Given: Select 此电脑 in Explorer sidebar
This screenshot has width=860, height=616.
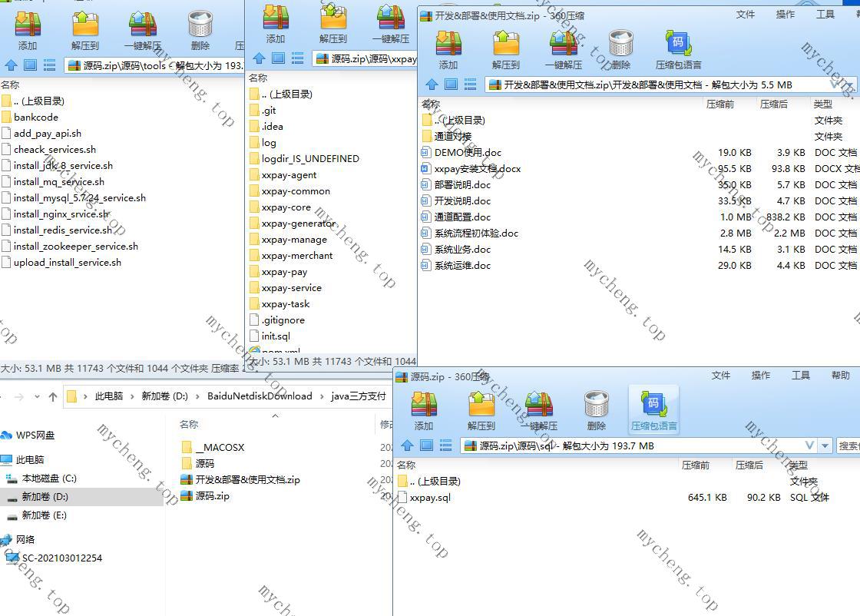Looking at the screenshot, I should (30, 459).
